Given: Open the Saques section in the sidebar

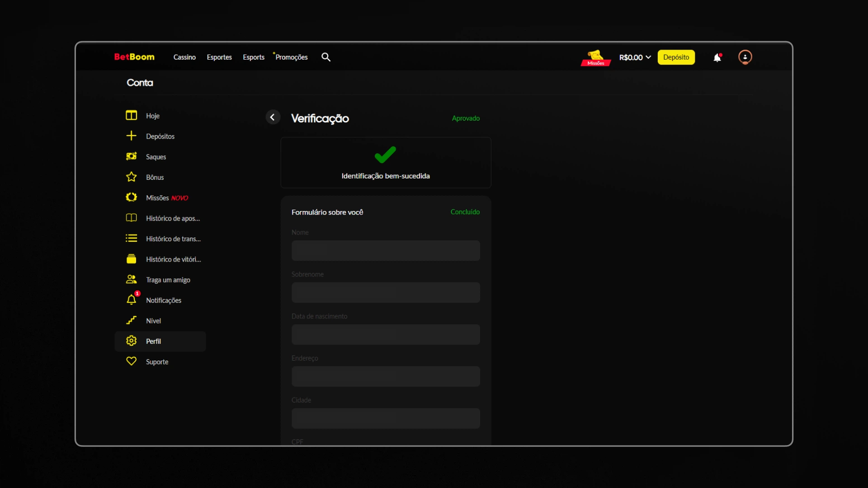Looking at the screenshot, I should click(x=156, y=156).
